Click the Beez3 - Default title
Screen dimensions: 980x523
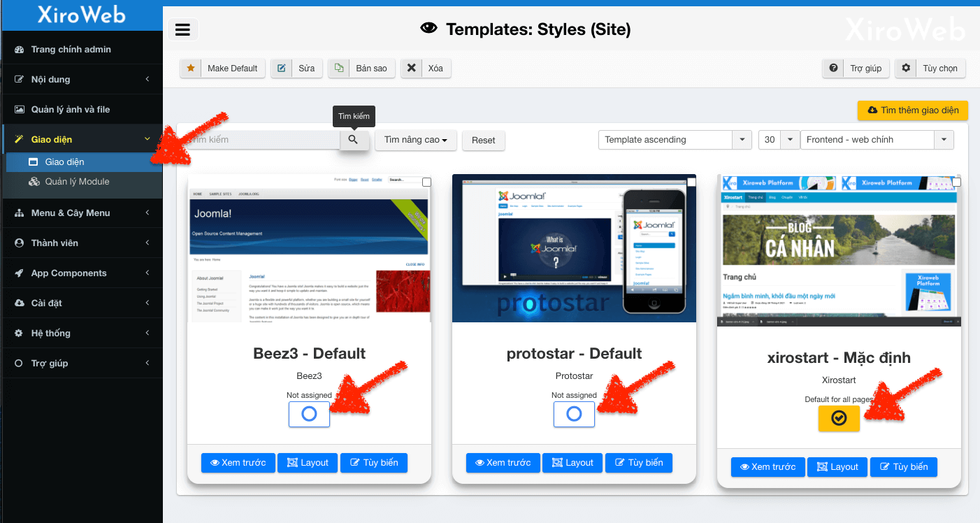[309, 354]
